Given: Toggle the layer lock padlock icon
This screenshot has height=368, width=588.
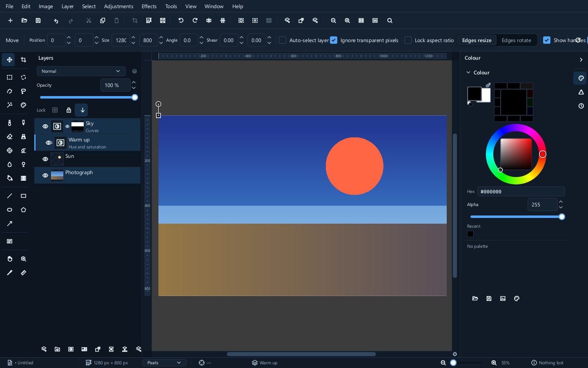Looking at the screenshot, I should tap(69, 110).
